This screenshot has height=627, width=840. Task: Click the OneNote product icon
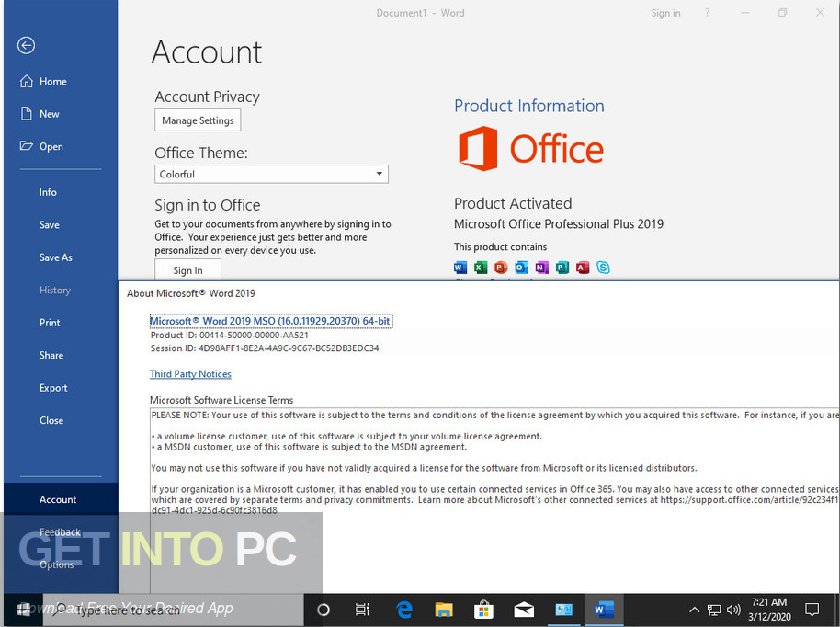[541, 267]
